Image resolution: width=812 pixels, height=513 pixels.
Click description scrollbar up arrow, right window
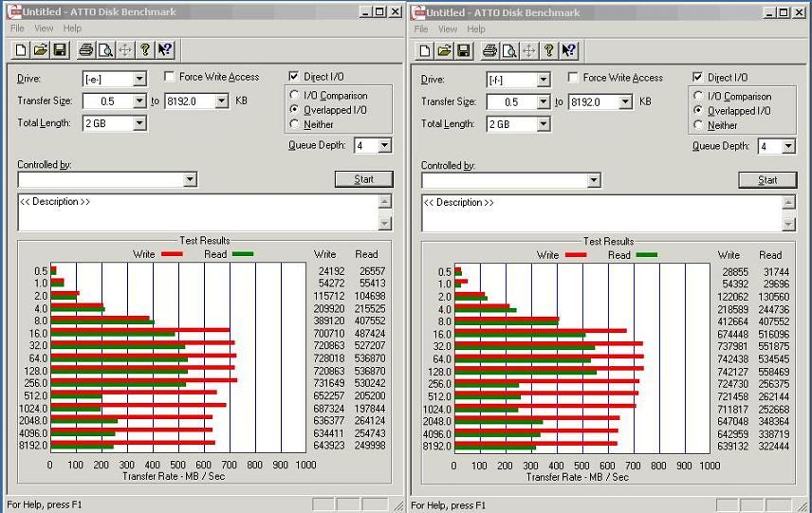788,202
